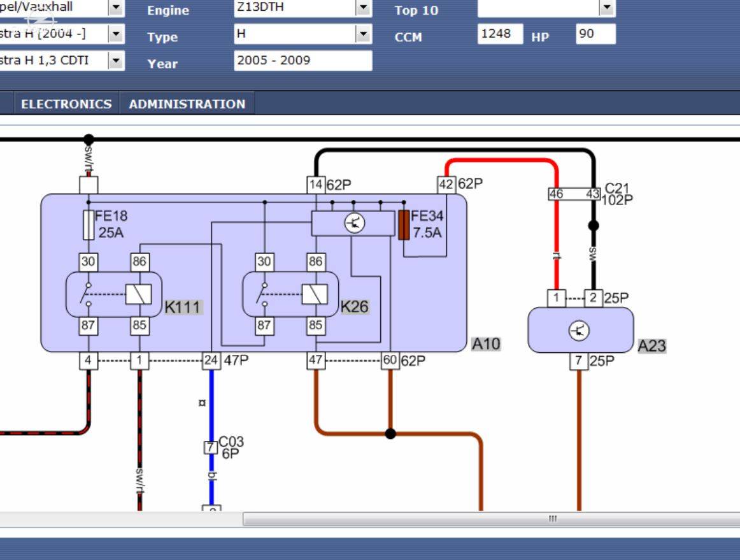740x560 pixels.
Task: Click the A10 module label
Action: 486,344
